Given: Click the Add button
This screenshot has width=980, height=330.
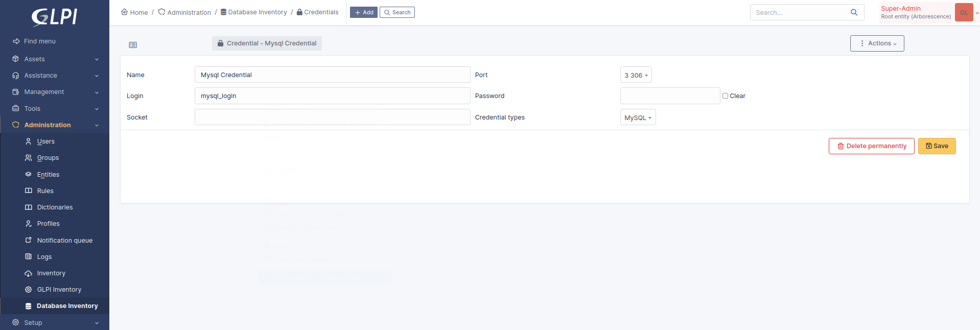Looking at the screenshot, I should [364, 12].
